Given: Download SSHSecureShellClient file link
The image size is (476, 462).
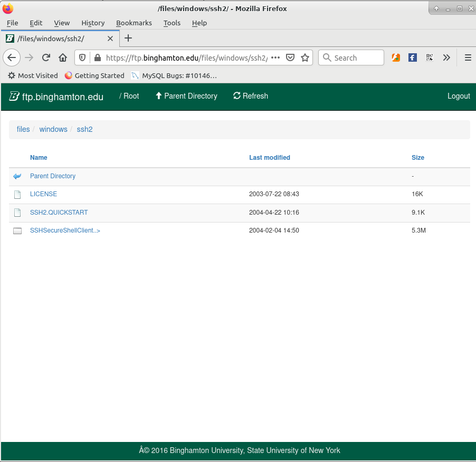Looking at the screenshot, I should (65, 230).
